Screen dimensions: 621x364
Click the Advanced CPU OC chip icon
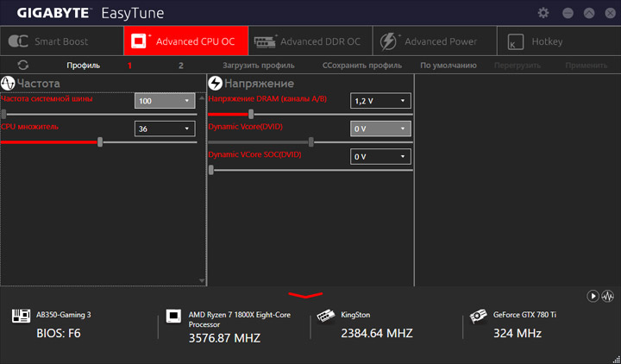[139, 41]
